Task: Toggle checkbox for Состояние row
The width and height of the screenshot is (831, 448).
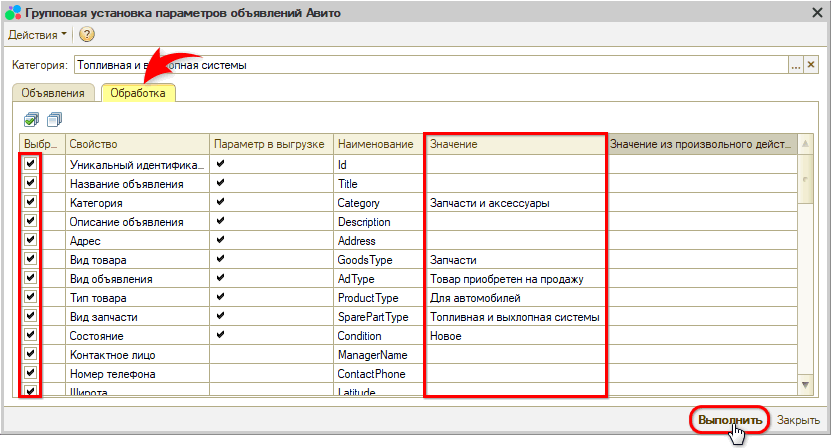Action: (x=31, y=336)
